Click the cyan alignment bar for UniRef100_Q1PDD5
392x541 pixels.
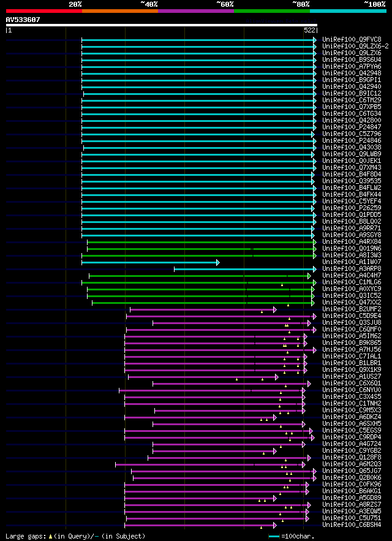(199, 215)
